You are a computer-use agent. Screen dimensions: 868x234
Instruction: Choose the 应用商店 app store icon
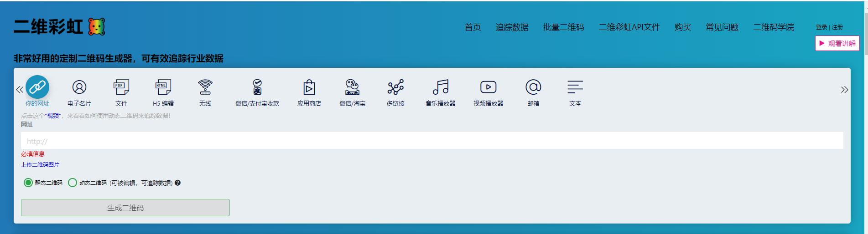click(x=309, y=87)
